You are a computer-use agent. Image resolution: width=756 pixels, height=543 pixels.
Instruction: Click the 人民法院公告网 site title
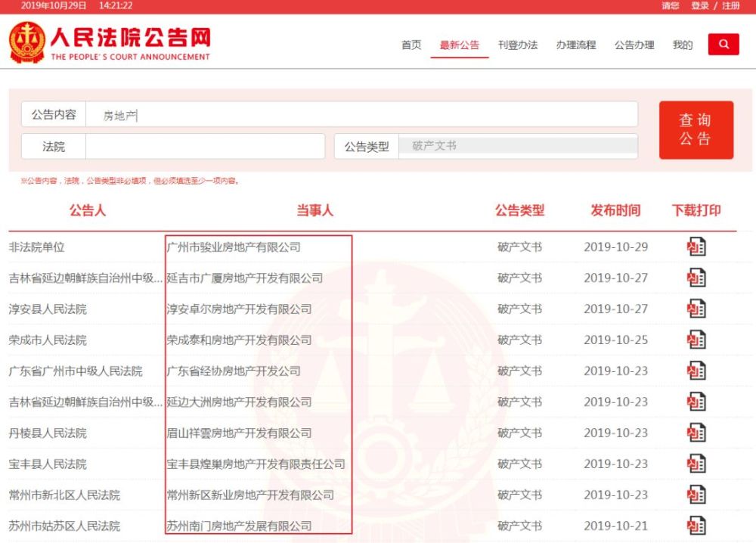[x=131, y=37]
